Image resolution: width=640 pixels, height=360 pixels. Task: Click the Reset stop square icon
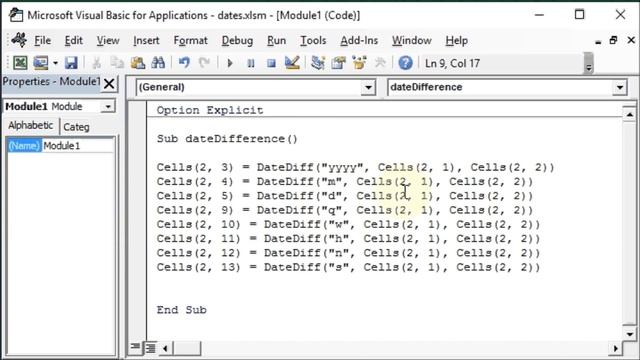271,63
